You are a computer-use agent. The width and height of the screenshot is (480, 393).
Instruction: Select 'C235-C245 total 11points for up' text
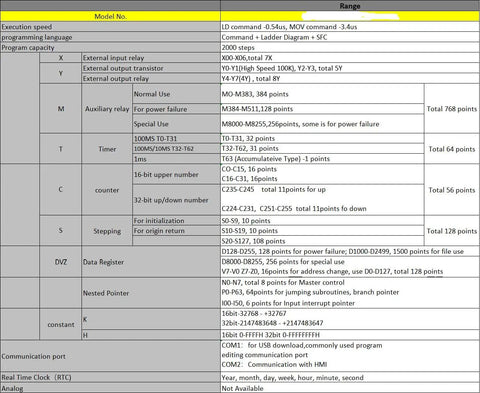point(274,189)
